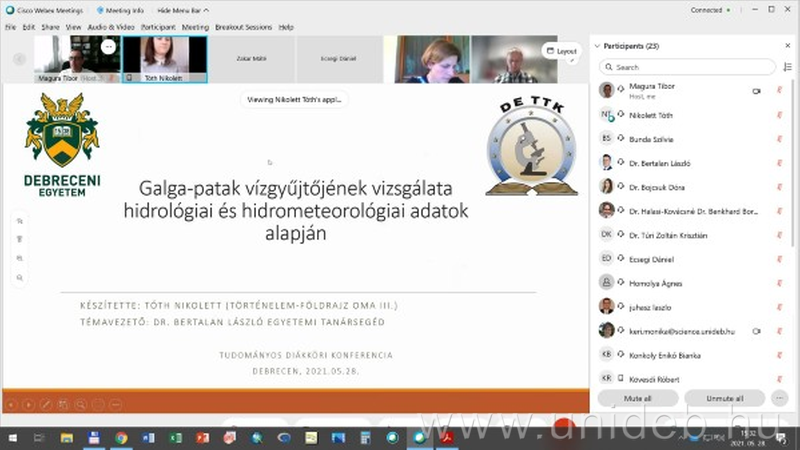Click the Layout button above the video strip
The image size is (800, 450).
click(x=561, y=50)
